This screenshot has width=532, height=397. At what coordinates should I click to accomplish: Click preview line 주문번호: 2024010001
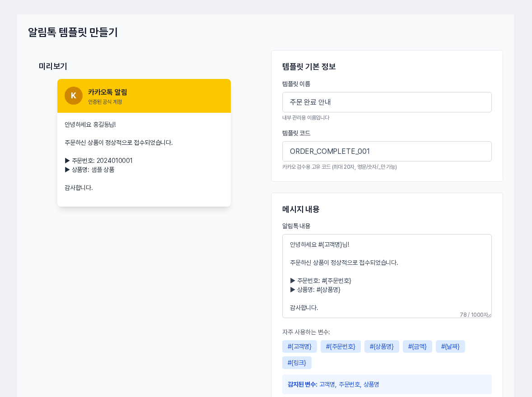click(x=99, y=160)
